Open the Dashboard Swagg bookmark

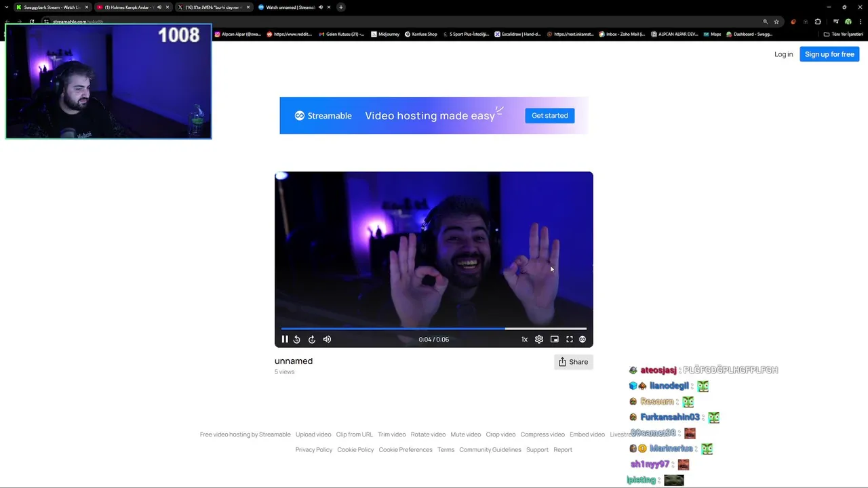(x=749, y=34)
